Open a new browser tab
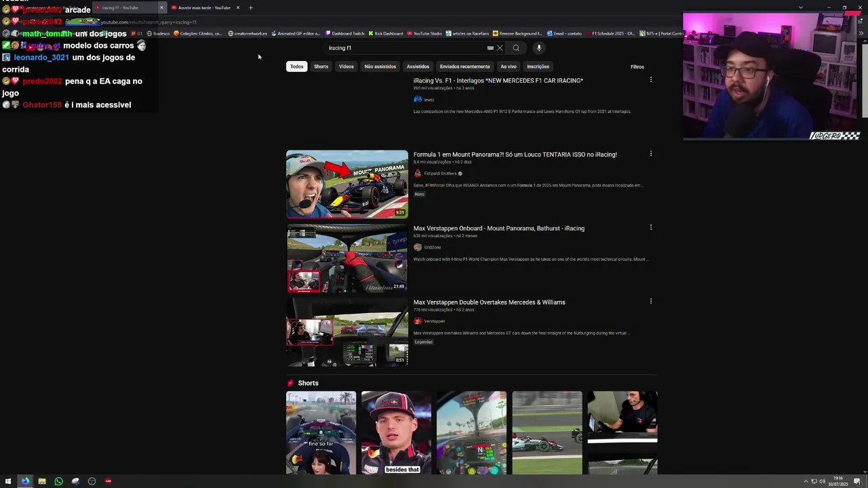 point(251,7)
